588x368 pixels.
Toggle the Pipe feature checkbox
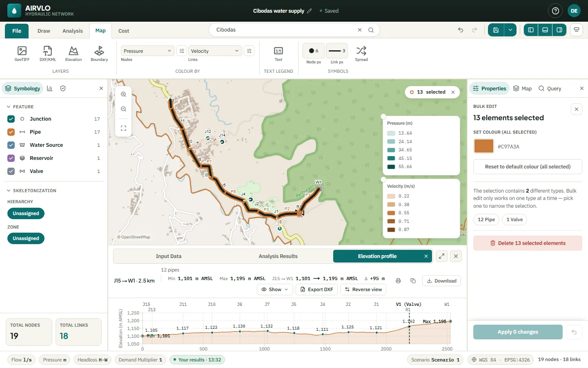(11, 132)
